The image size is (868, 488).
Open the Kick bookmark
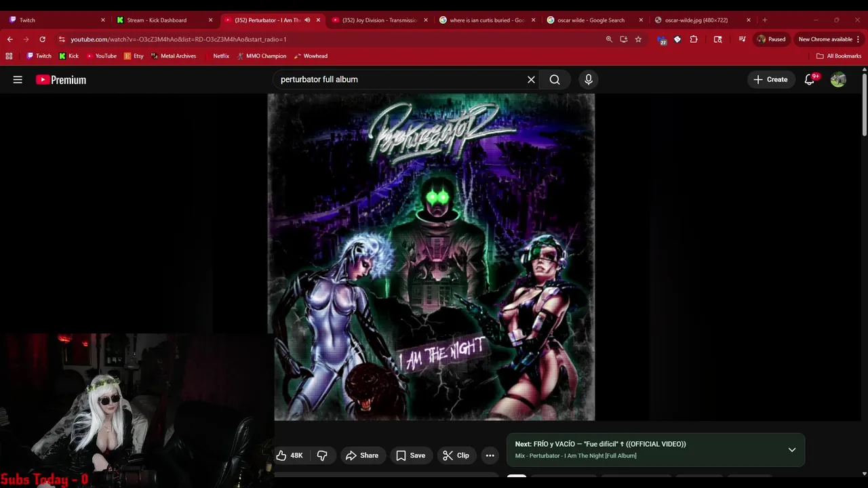click(68, 56)
